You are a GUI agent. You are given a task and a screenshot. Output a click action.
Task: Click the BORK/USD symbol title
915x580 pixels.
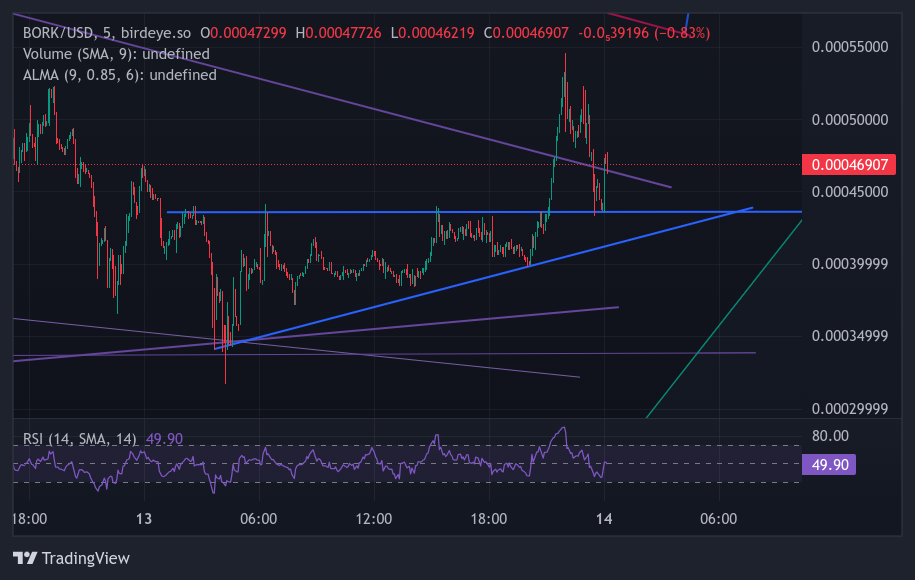[x=58, y=33]
